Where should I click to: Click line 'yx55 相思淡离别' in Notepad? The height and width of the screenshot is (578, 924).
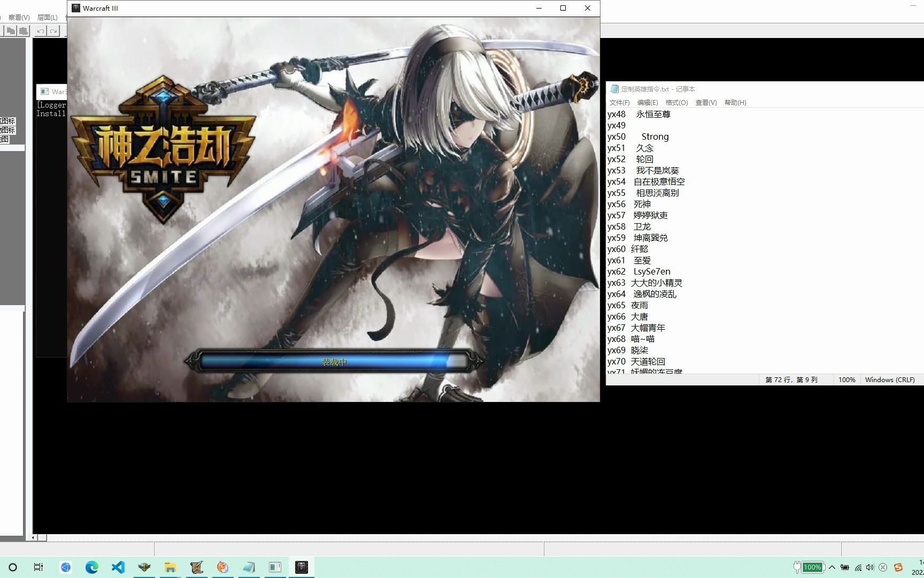(x=643, y=193)
